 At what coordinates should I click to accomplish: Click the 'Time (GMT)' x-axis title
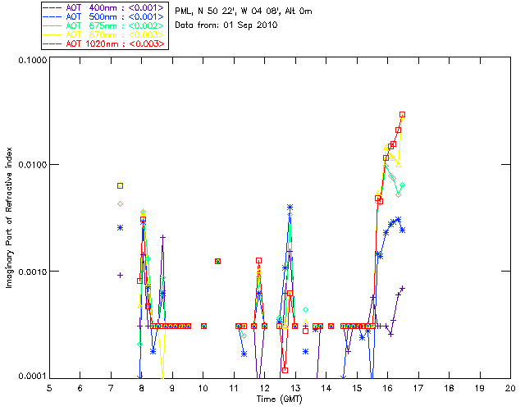tap(279, 399)
